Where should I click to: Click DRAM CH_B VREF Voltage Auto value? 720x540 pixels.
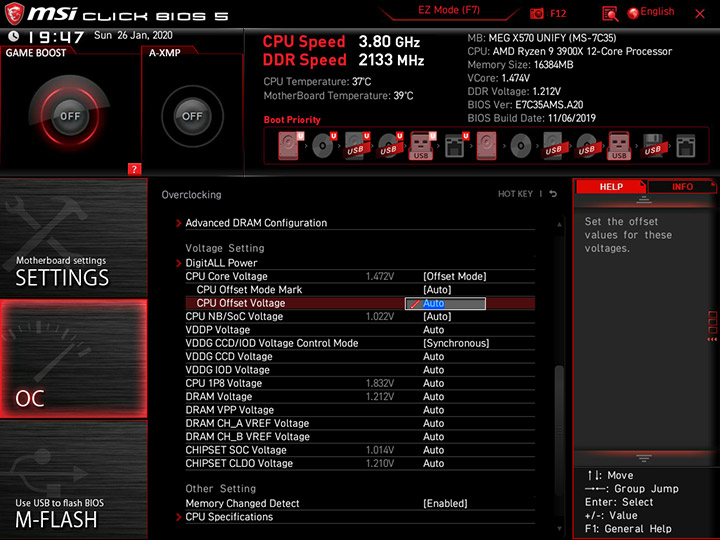pos(433,436)
